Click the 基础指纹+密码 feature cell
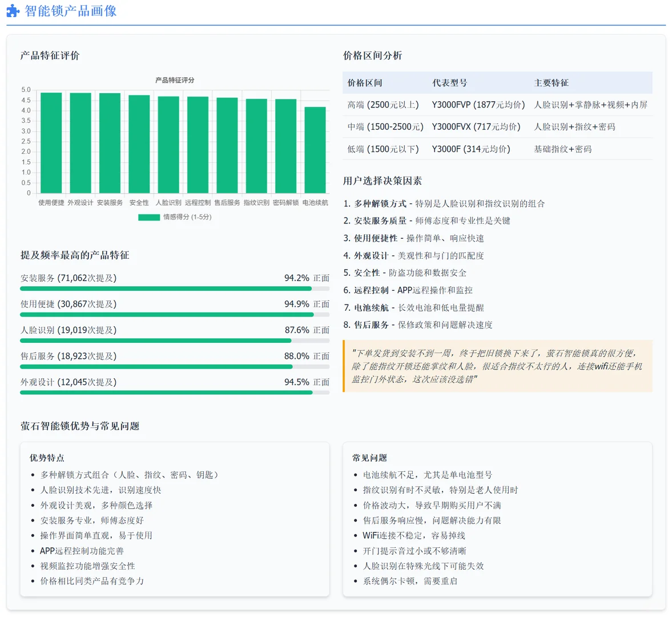672x617 pixels. click(x=562, y=149)
